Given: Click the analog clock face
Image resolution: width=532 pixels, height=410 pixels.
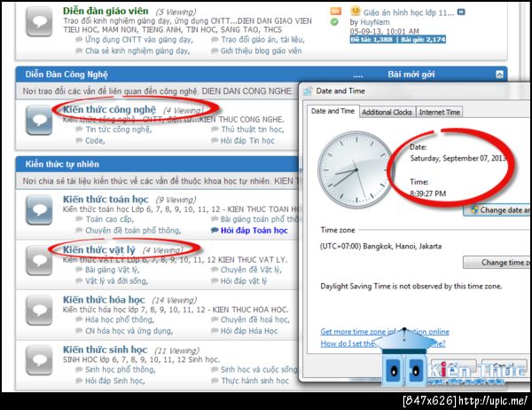Looking at the screenshot, I should tap(355, 170).
